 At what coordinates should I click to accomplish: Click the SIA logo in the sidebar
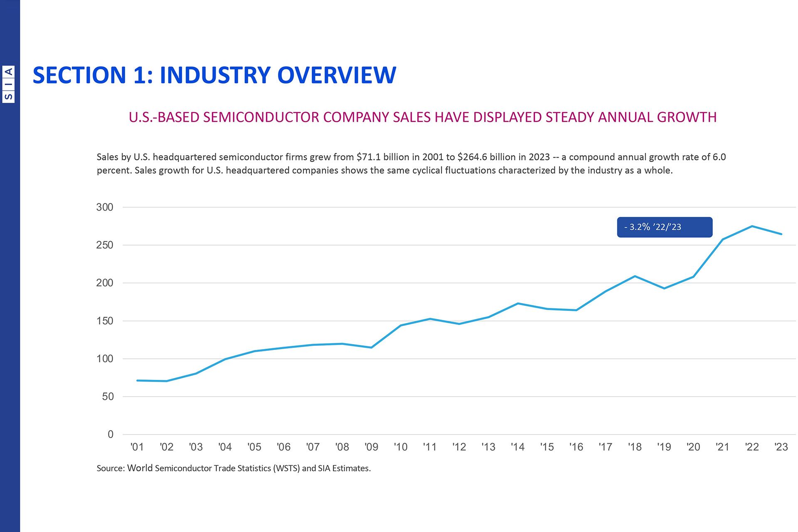tap(8, 84)
